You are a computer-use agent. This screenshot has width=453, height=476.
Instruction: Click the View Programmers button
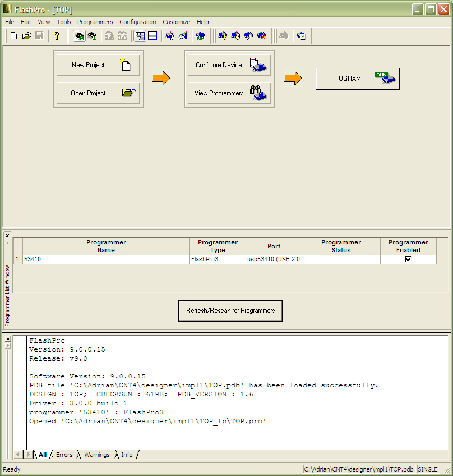coord(229,93)
